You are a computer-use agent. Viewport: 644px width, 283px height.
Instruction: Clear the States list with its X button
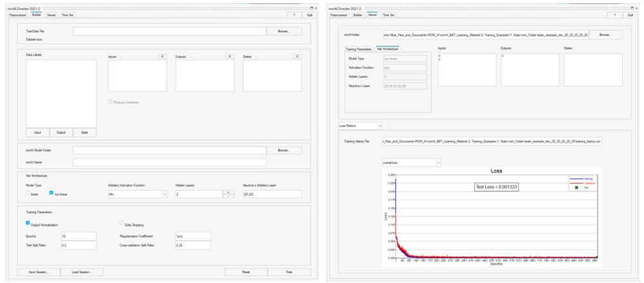pos(297,57)
